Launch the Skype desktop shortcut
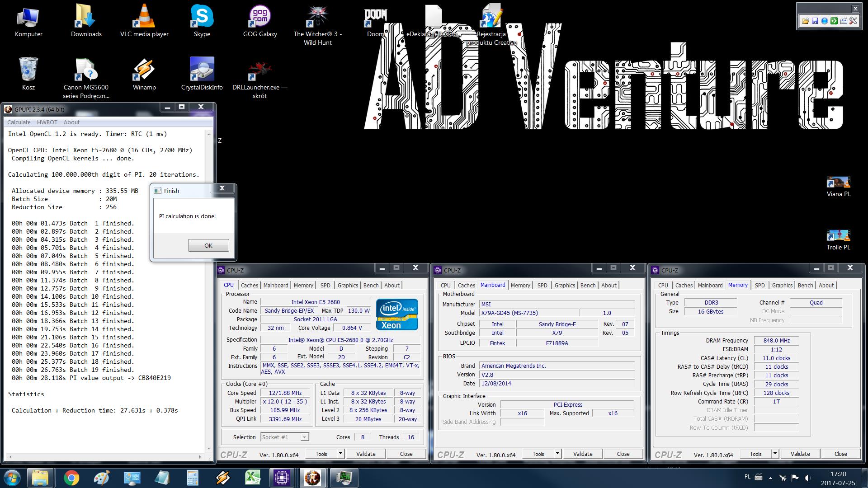This screenshot has width=868, height=488. 202,21
